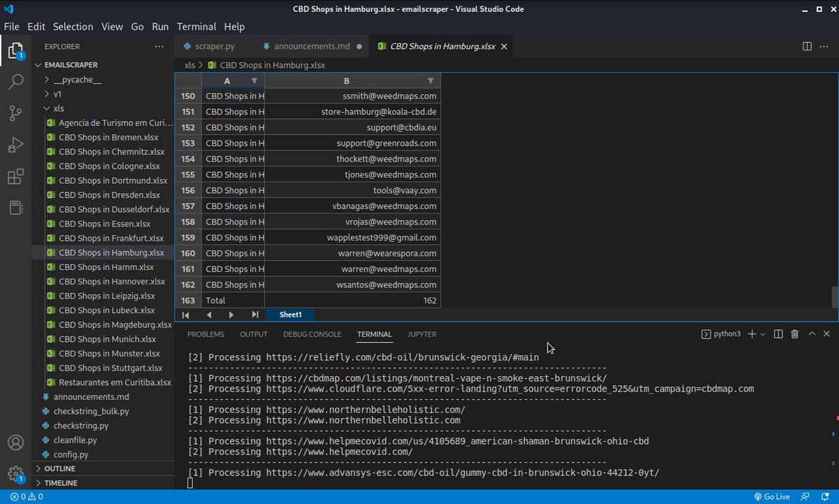Open the filter menu on column B
This screenshot has height=504, width=839.
point(432,81)
